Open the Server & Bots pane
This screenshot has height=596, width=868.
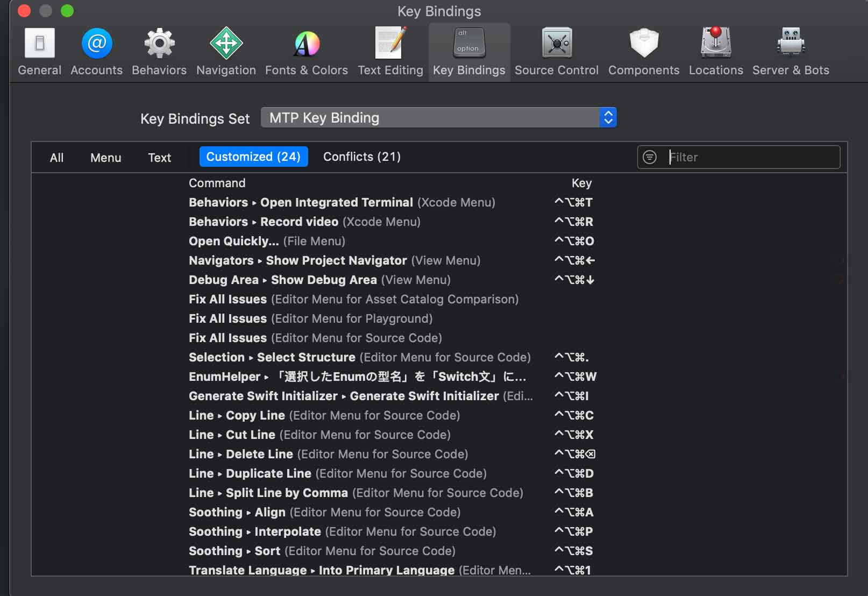coord(791,52)
